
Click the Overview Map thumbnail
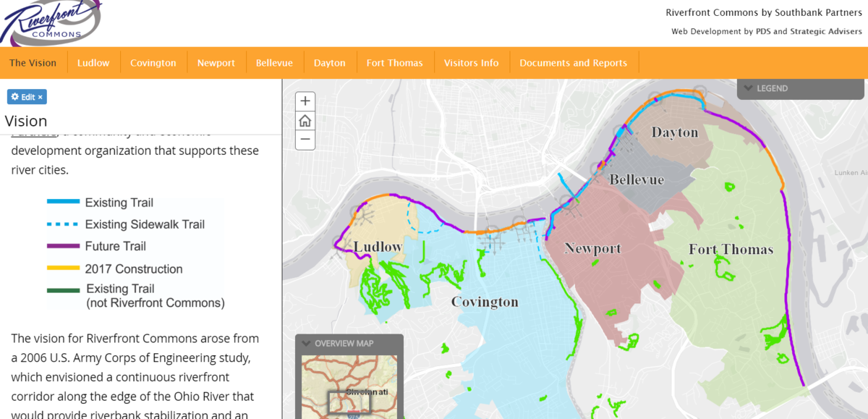click(x=349, y=386)
